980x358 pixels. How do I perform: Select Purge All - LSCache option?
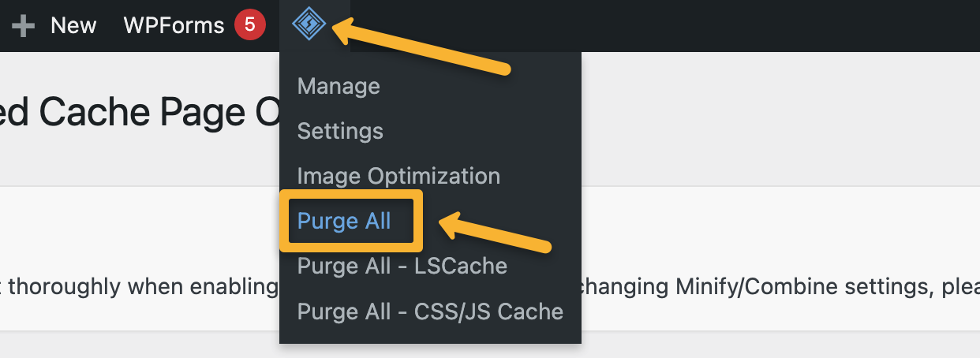[x=402, y=267]
